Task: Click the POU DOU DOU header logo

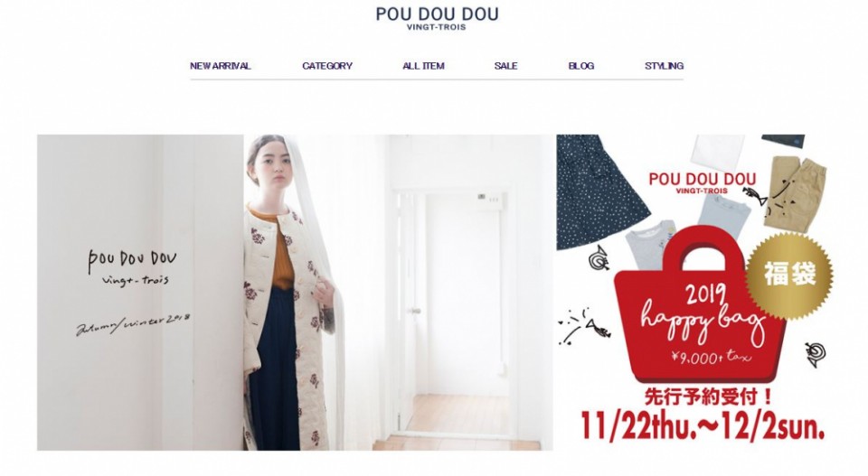Action: pyautogui.click(x=437, y=18)
